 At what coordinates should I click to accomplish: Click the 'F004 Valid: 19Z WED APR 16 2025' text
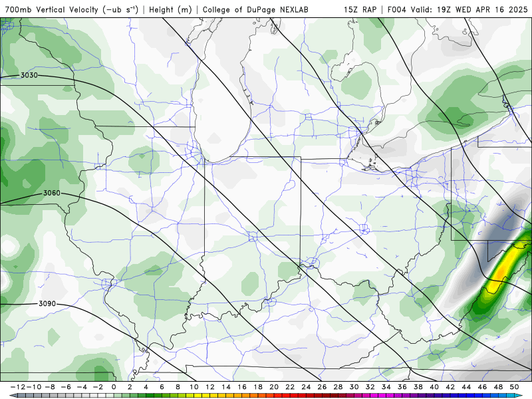click(x=458, y=9)
